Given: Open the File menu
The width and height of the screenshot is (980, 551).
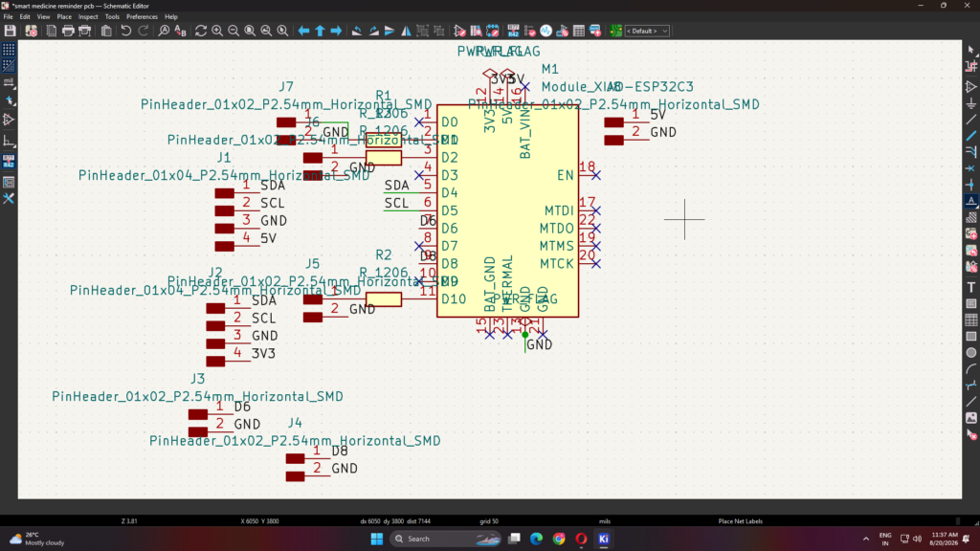Looking at the screenshot, I should point(8,17).
